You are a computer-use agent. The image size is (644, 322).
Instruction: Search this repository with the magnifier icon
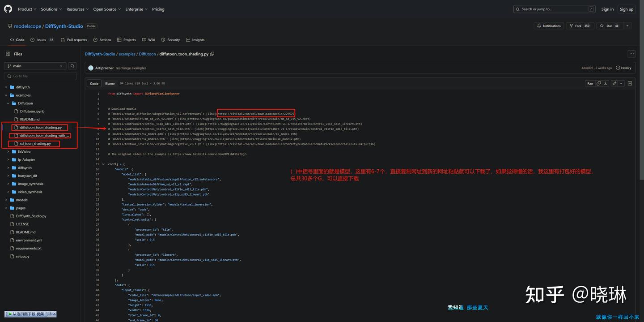pyautogui.click(x=72, y=66)
